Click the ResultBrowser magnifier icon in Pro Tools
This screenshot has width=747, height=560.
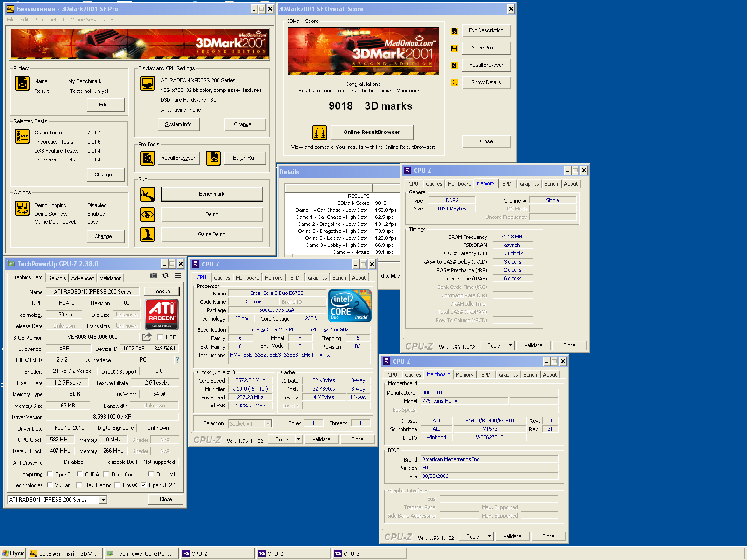pos(148,158)
